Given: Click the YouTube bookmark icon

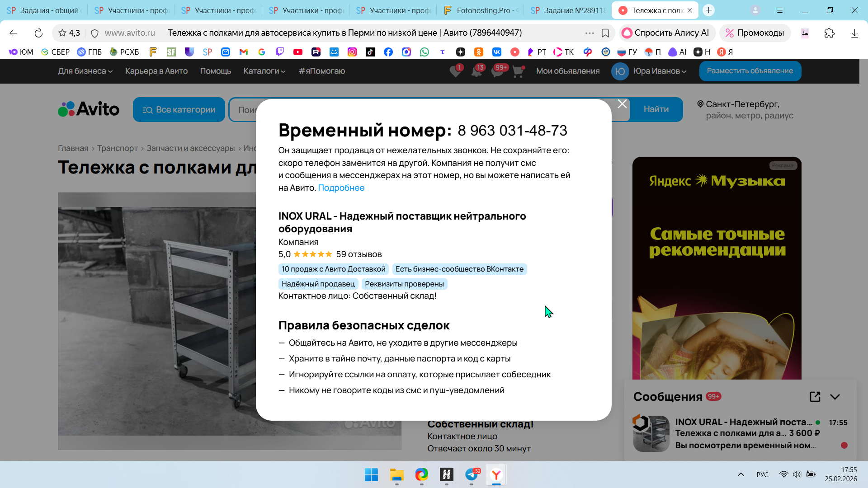Looking at the screenshot, I should (298, 52).
